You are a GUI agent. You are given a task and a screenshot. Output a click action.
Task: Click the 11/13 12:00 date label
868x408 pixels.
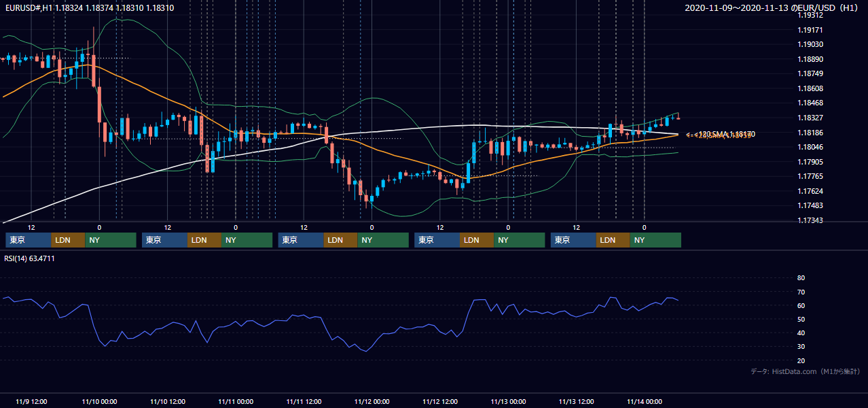[576, 401]
